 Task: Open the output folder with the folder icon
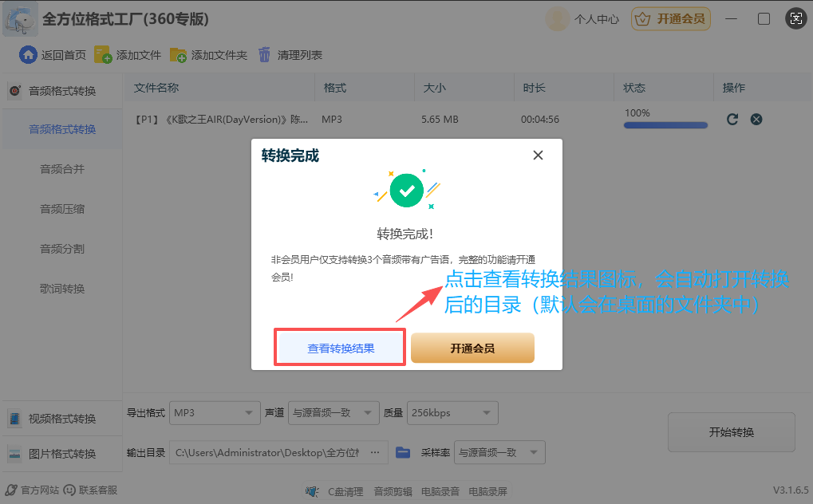tap(403, 452)
